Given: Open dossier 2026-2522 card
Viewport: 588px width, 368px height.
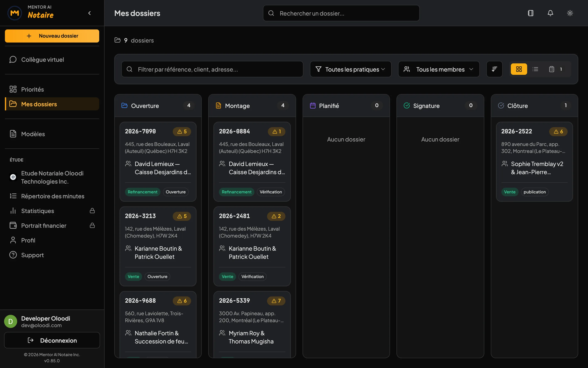Looking at the screenshot, I should [x=534, y=162].
